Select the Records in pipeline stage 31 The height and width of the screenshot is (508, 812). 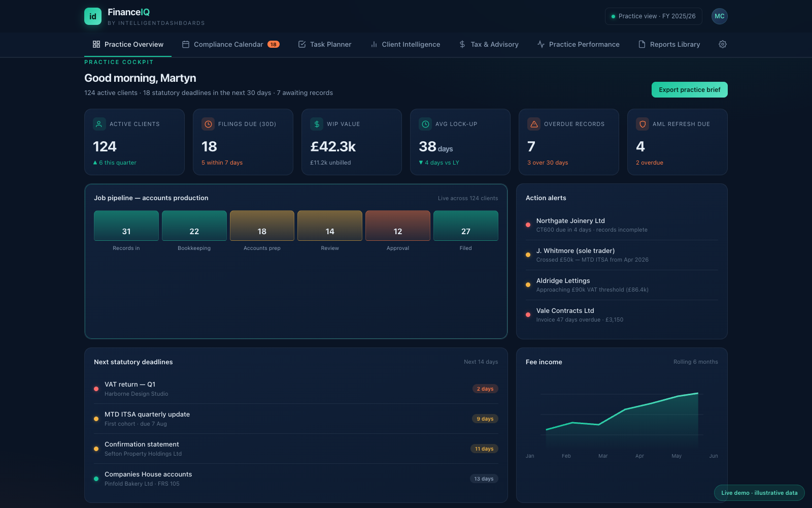tap(126, 226)
